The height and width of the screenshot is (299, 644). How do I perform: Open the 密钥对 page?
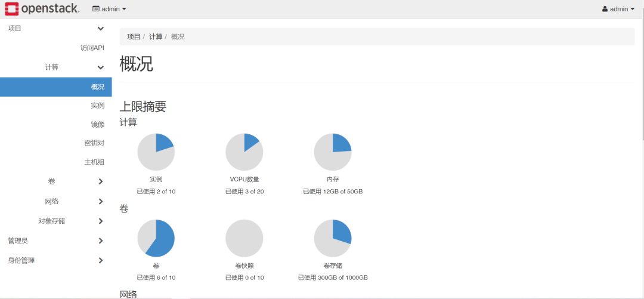(94, 143)
